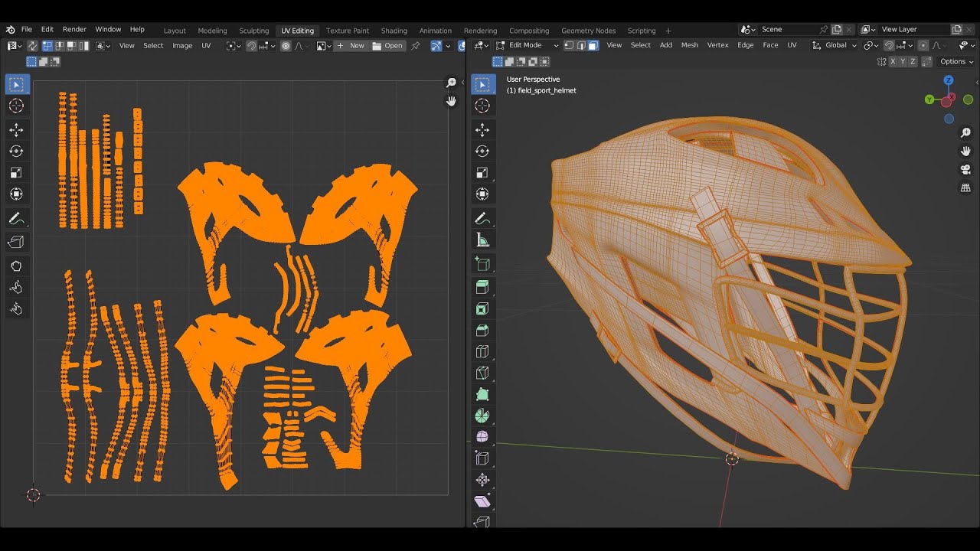The image size is (980, 551).
Task: Toggle snapping in the UV editor header
Action: [x=251, y=46]
